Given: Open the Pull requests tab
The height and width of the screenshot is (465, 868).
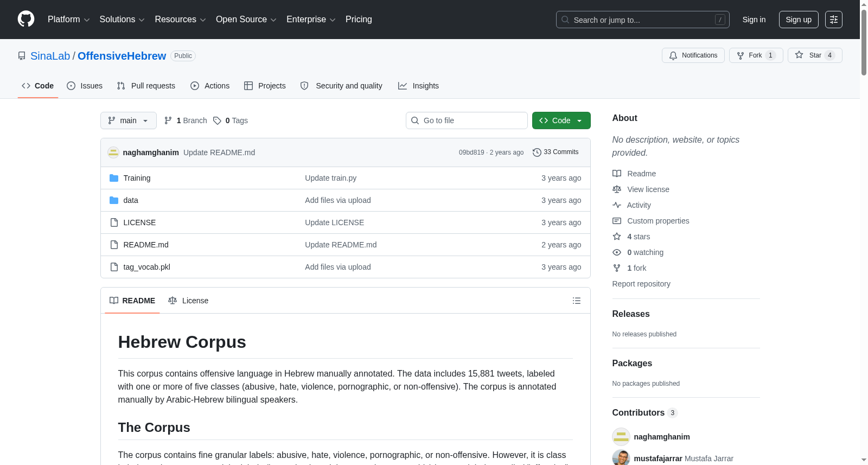Looking at the screenshot, I should (146, 86).
